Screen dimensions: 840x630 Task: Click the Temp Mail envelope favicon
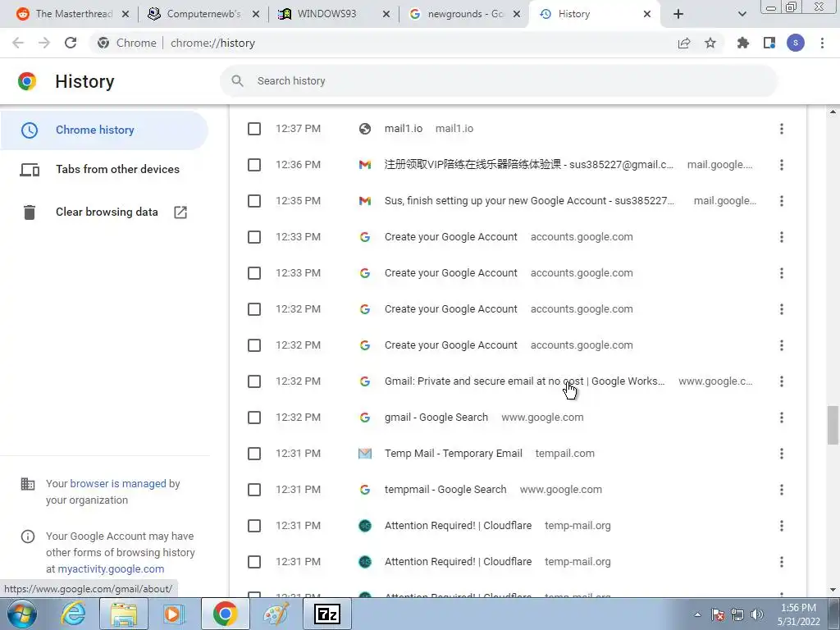365,454
